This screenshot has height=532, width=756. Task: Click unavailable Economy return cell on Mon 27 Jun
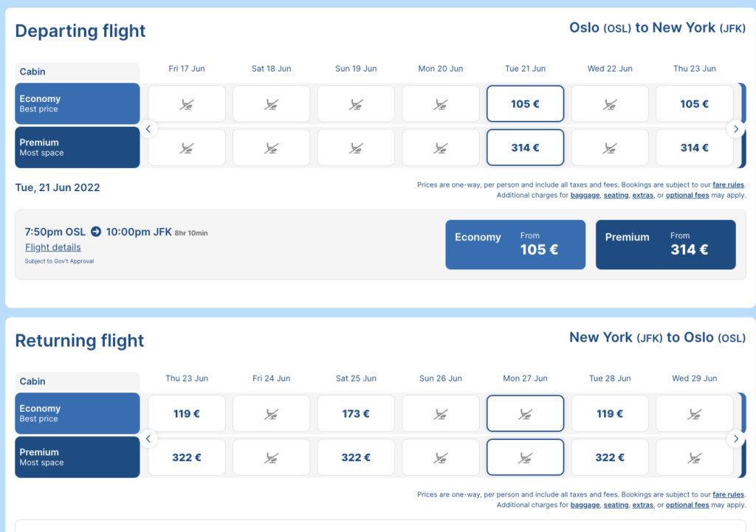click(525, 413)
